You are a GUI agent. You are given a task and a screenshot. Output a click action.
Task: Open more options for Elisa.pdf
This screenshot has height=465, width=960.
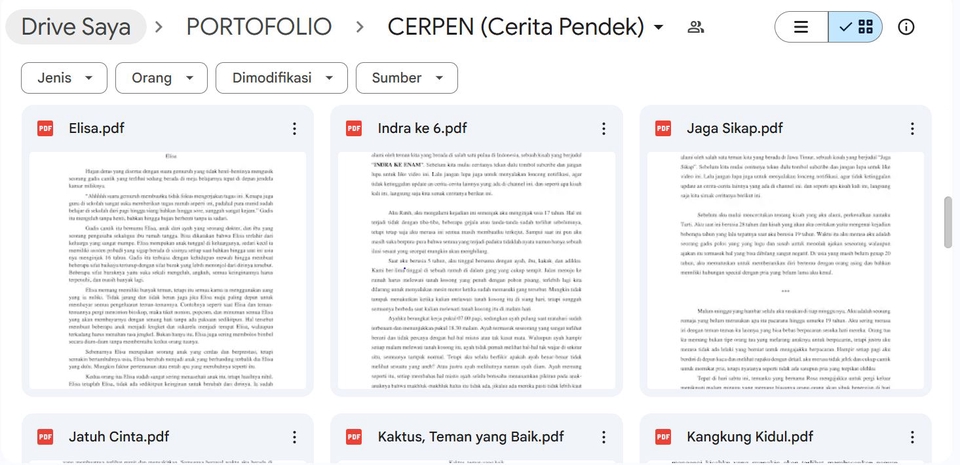point(294,129)
